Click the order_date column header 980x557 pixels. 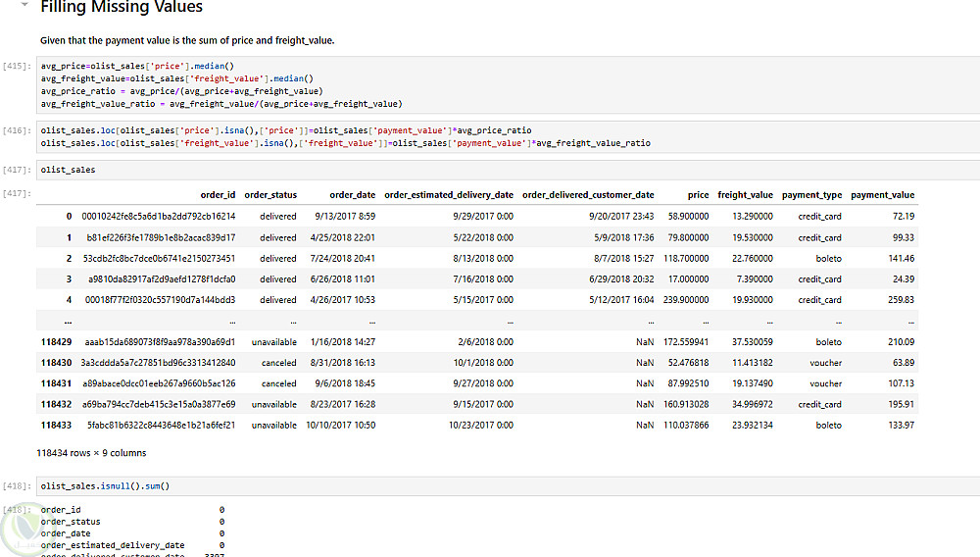[352, 194]
